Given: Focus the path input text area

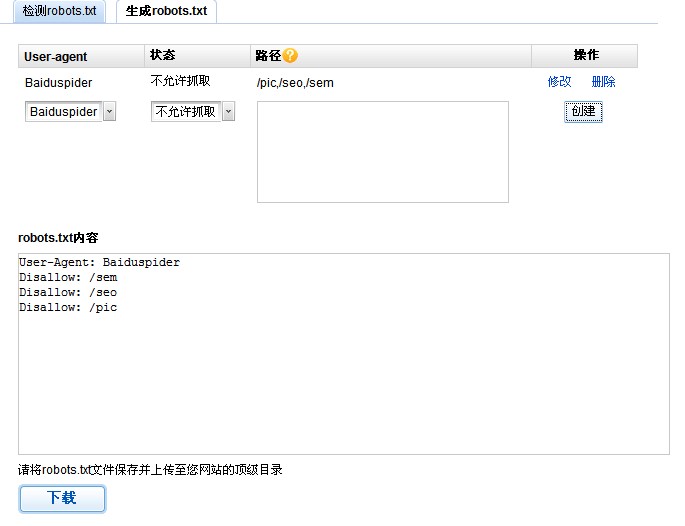Looking at the screenshot, I should (x=383, y=152).
